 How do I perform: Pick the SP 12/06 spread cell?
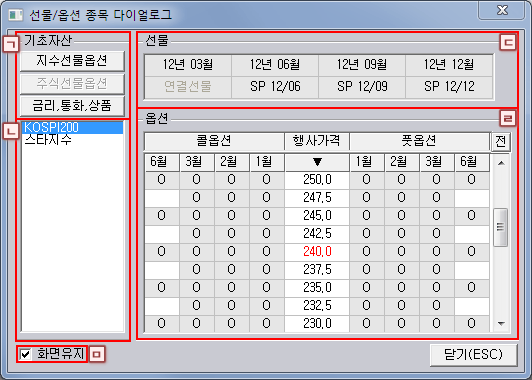[275, 87]
